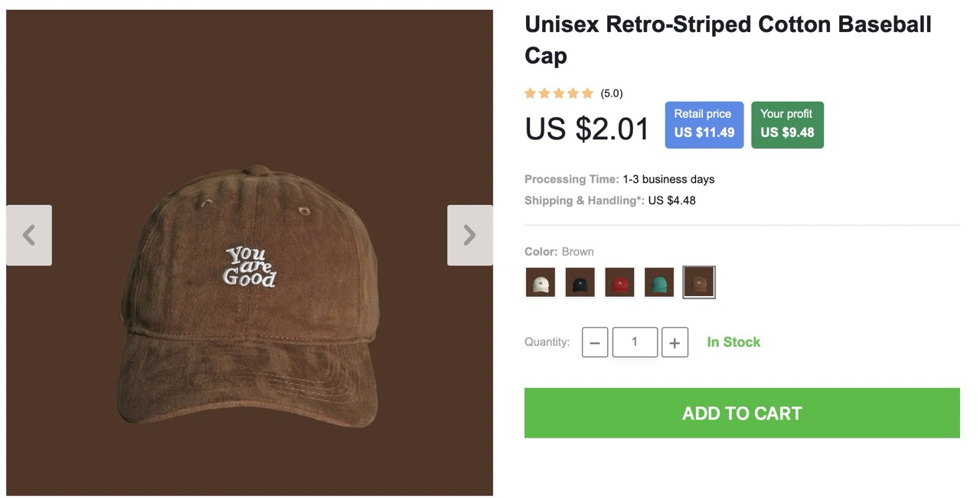Click the US $2.01 product price
980x498 pixels.
pos(587,129)
